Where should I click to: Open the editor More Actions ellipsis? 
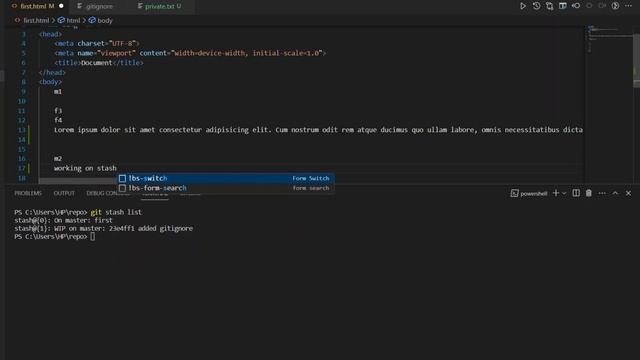pyautogui.click(x=628, y=6)
